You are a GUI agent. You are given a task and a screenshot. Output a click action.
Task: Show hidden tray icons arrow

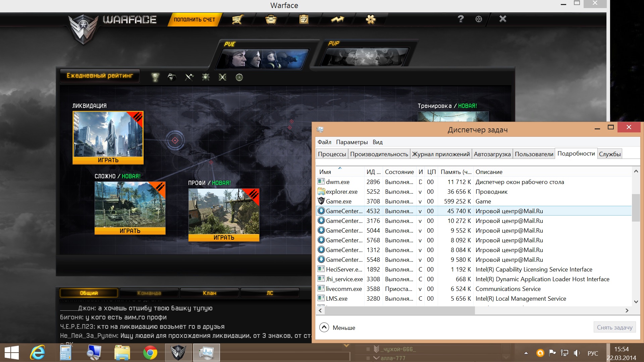(526, 353)
